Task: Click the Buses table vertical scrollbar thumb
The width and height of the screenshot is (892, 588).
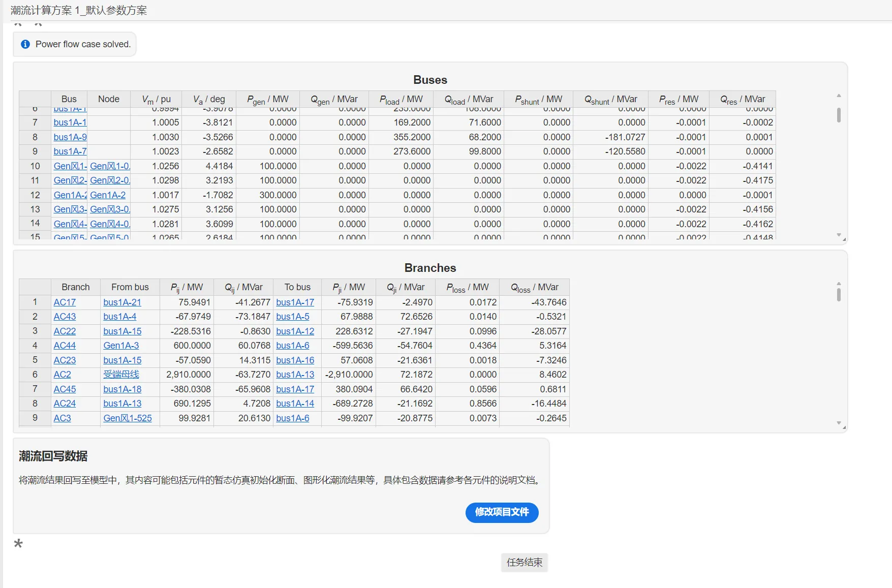Action: [x=839, y=115]
